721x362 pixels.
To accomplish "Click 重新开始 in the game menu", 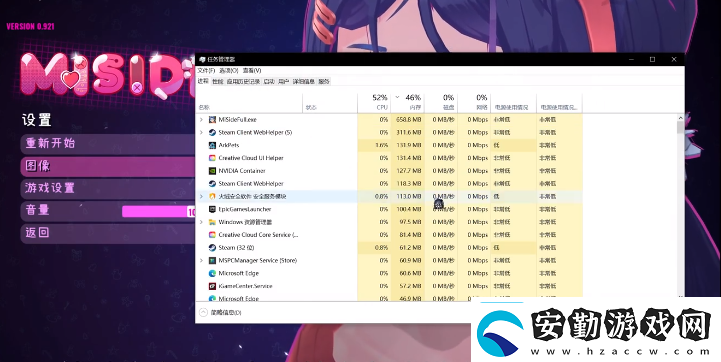I will [x=109, y=143].
